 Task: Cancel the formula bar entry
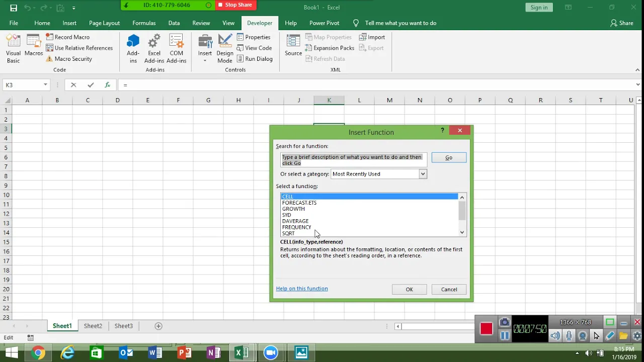[73, 85]
